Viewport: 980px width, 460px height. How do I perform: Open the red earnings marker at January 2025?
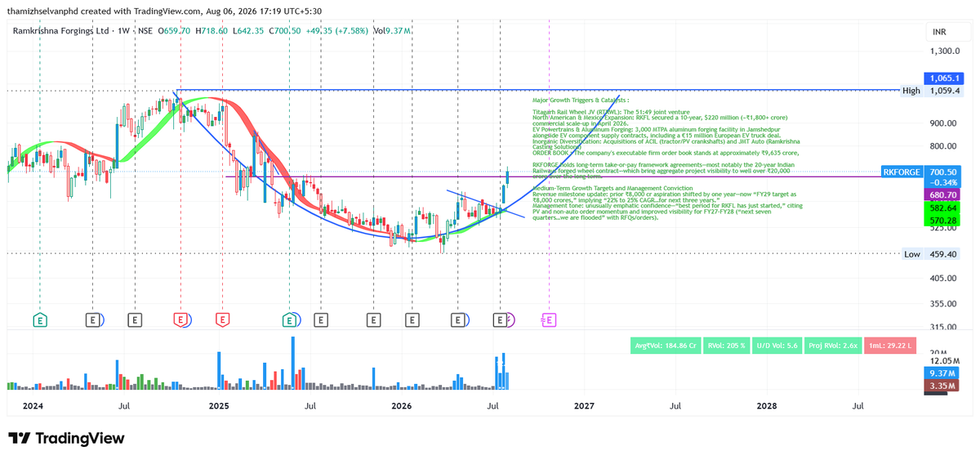pyautogui.click(x=221, y=320)
